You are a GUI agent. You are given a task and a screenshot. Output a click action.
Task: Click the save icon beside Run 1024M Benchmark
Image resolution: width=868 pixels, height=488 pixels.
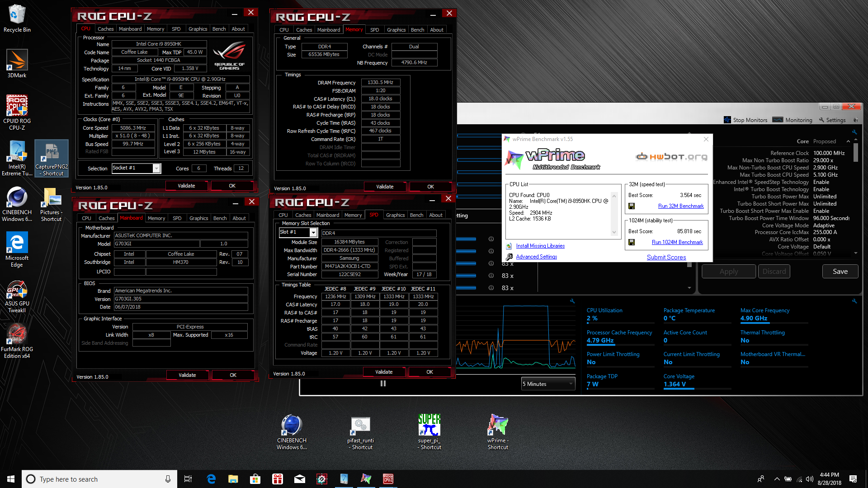pyautogui.click(x=632, y=242)
